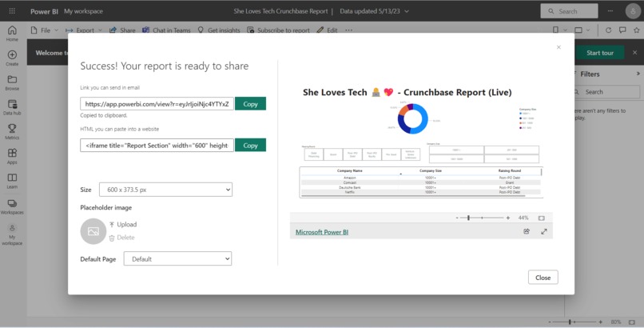644x328 pixels.
Task: Copy the HTML iframe code
Action: click(x=250, y=145)
